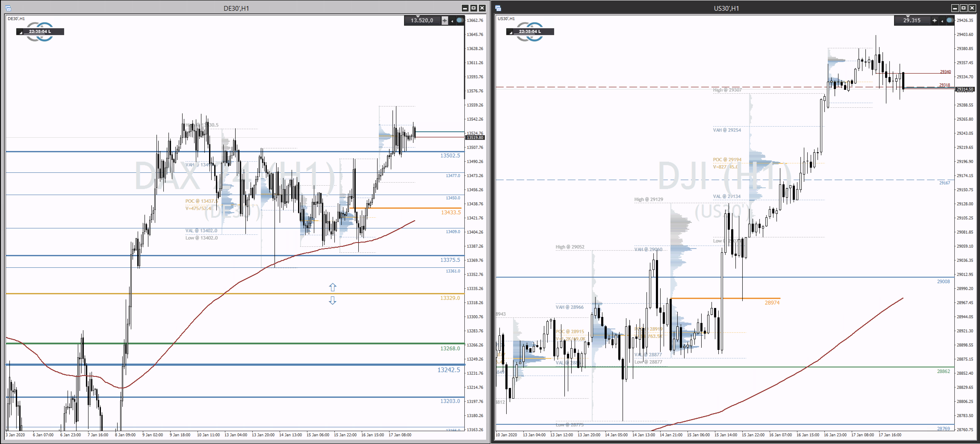Click the blue up arrow on DE30 chart
Screen dimensions: 980x444
(x=332, y=287)
